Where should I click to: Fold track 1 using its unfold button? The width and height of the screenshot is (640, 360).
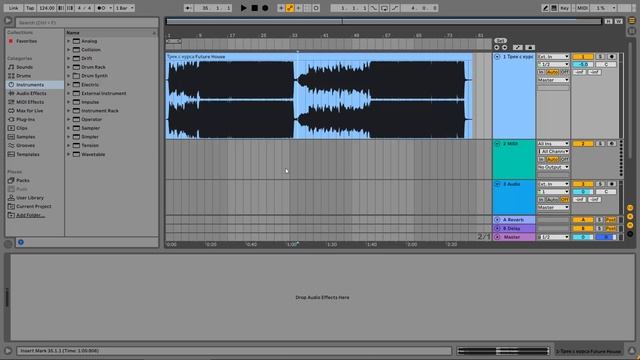tap(497, 57)
